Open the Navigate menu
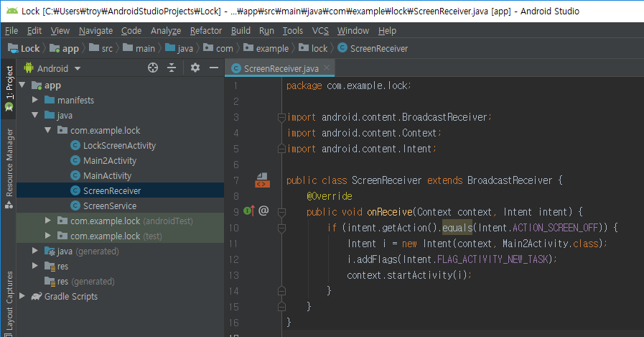Screen dimensions: 644x337 click(x=95, y=31)
